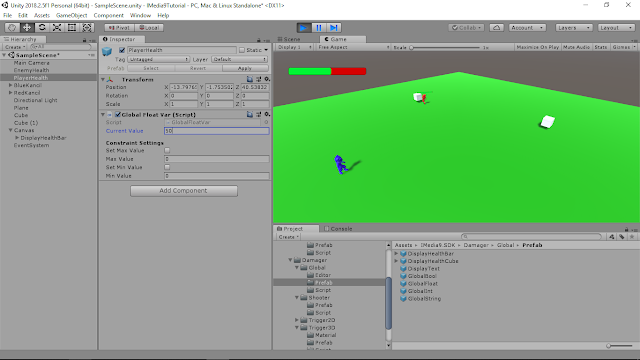Select the Rect Transform tool
The image size is (640, 360).
pyautogui.click(x=72, y=27)
